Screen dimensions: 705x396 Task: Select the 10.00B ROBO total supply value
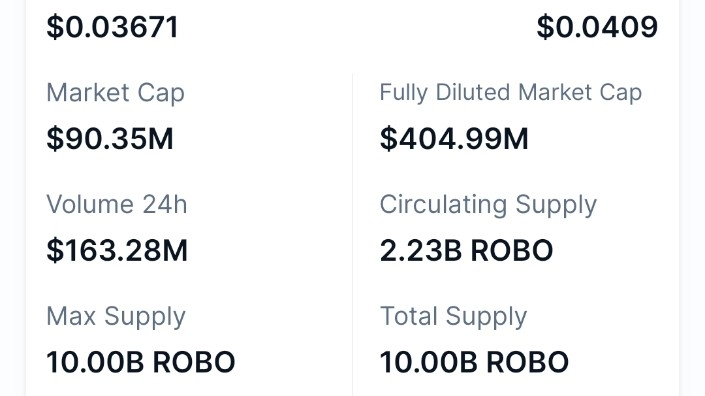tap(474, 362)
